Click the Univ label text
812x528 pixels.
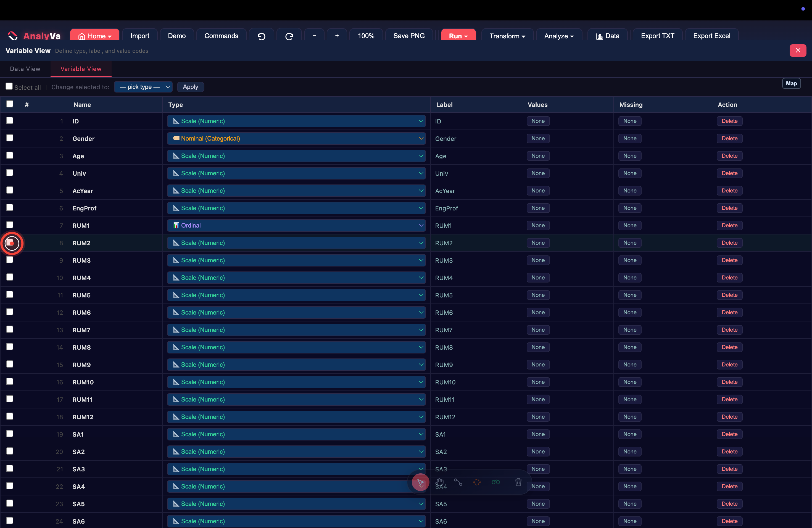pos(441,173)
